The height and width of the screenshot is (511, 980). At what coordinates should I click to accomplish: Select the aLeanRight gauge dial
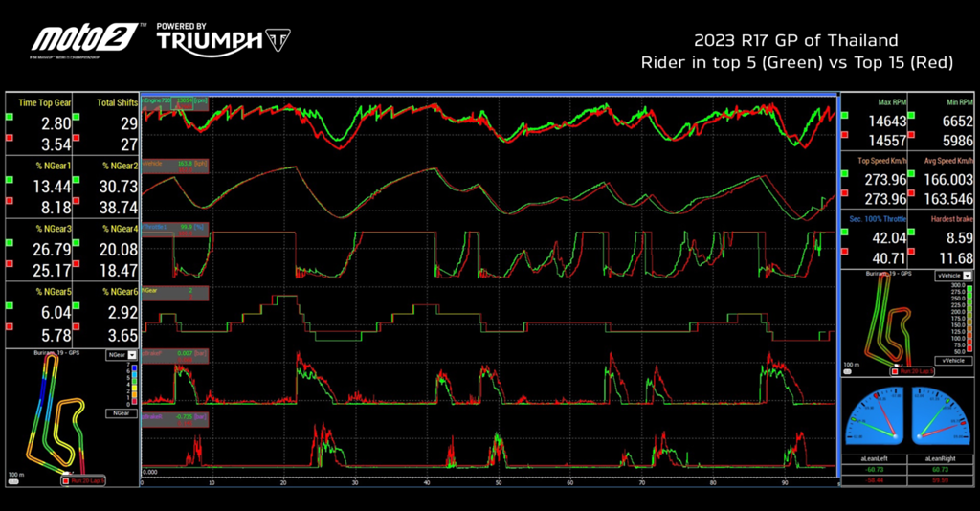pyautogui.click(x=940, y=416)
